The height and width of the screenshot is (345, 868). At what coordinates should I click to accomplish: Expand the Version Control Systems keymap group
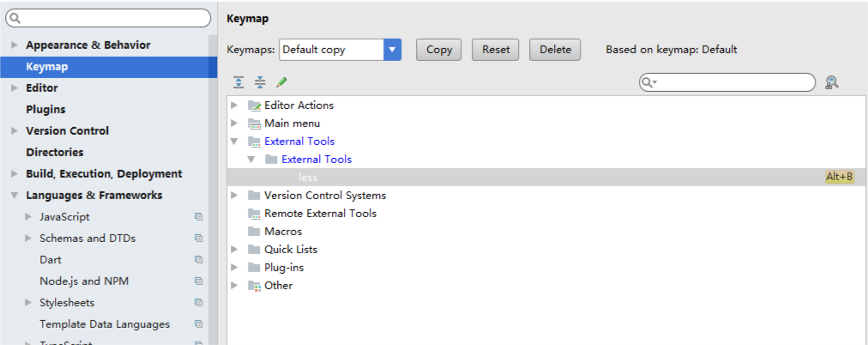pos(235,196)
